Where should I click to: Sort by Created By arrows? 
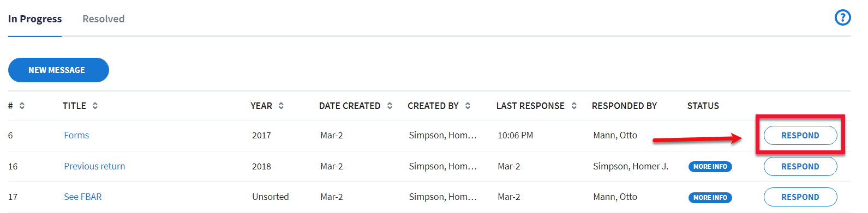pyautogui.click(x=468, y=106)
